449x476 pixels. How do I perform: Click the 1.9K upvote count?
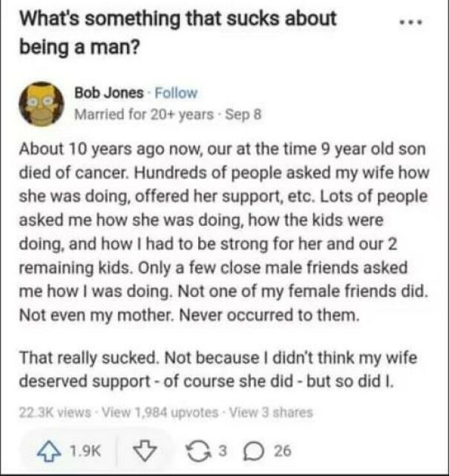click(85, 451)
